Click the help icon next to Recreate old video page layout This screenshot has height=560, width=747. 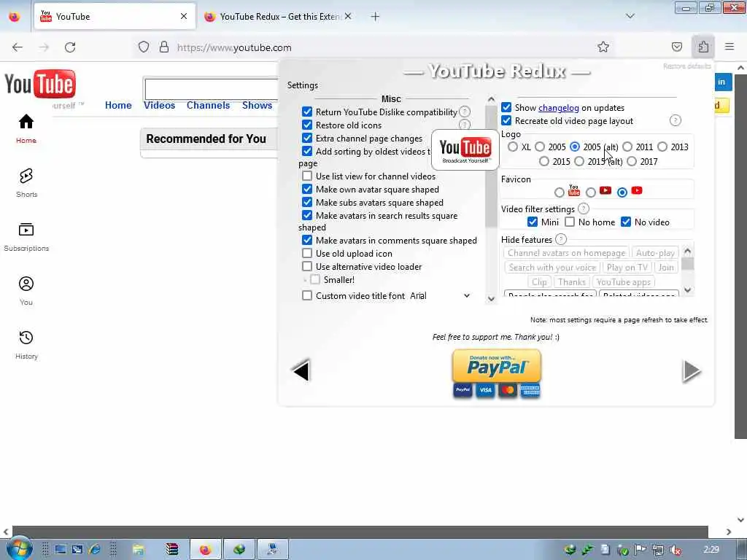675,120
